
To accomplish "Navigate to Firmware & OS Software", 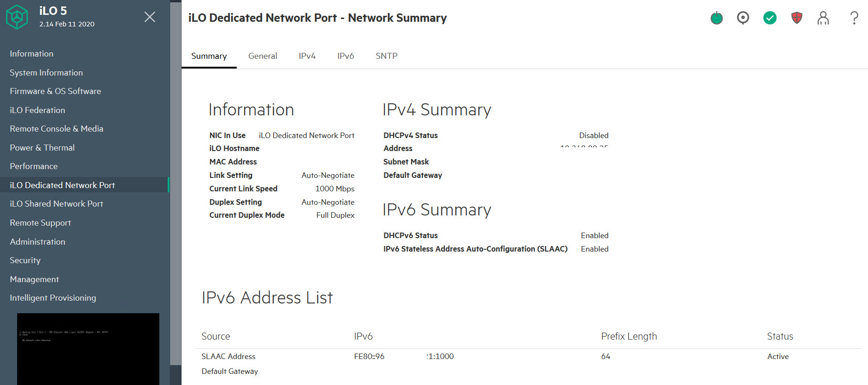I will tap(55, 91).
